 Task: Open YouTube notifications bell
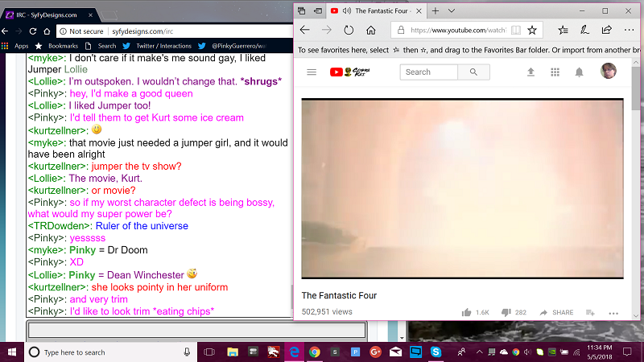[x=579, y=72]
